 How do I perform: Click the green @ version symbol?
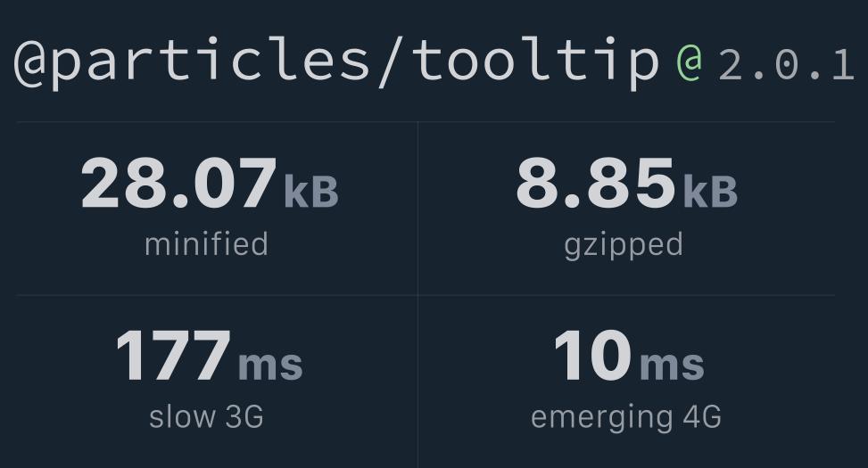point(690,63)
